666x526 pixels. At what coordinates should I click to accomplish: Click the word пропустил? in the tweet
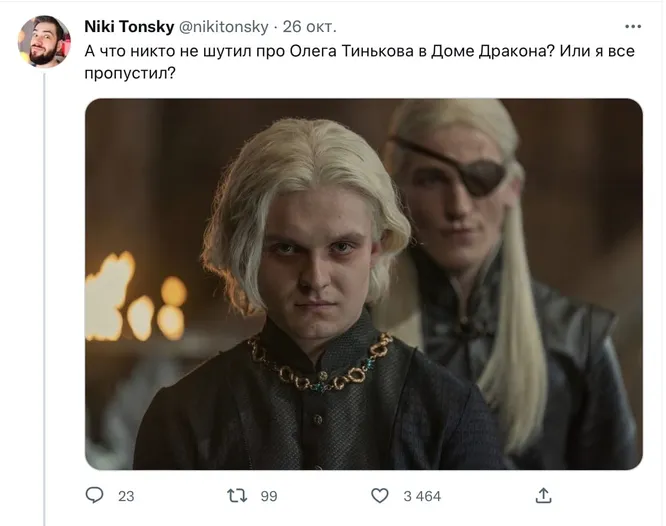[130, 74]
